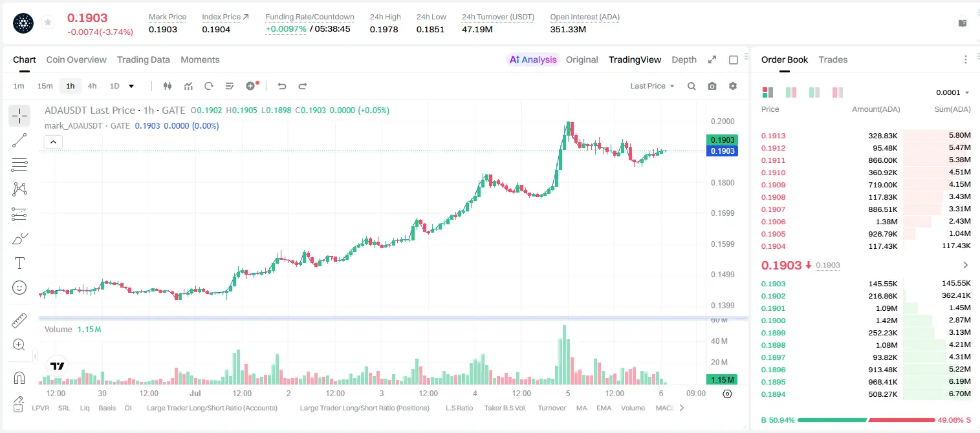The width and height of the screenshot is (980, 433).
Task: Show only buy orders in order book
Action: pos(814,92)
